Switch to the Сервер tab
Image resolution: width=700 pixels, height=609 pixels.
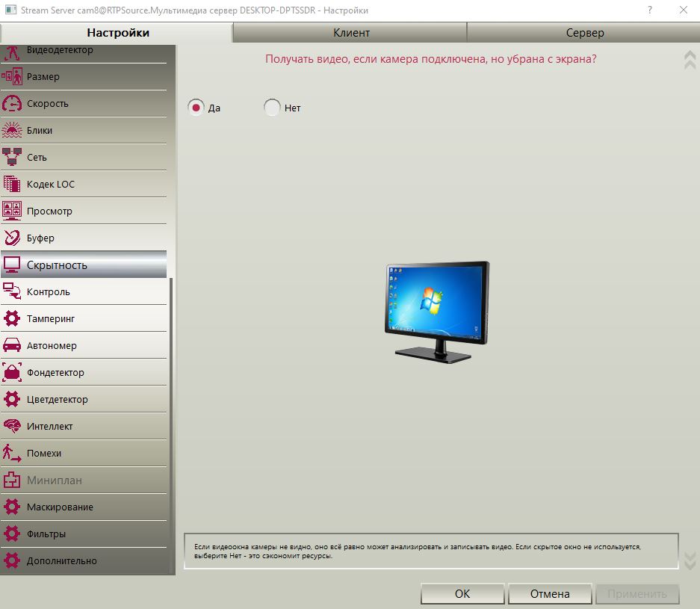(x=584, y=33)
